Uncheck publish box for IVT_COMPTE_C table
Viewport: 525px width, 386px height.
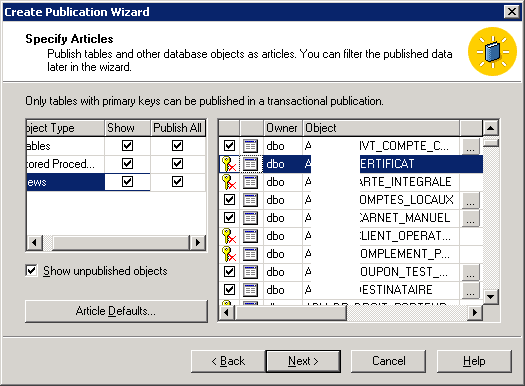[229, 146]
